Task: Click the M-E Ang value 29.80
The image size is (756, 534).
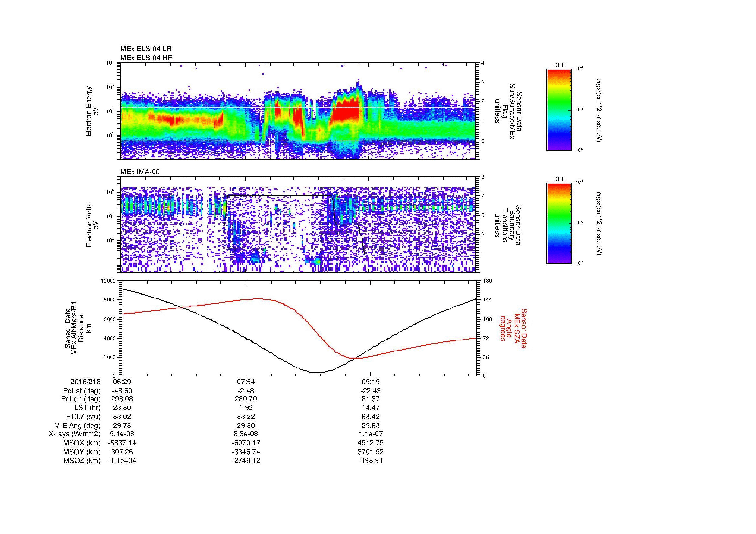Action: point(246,426)
